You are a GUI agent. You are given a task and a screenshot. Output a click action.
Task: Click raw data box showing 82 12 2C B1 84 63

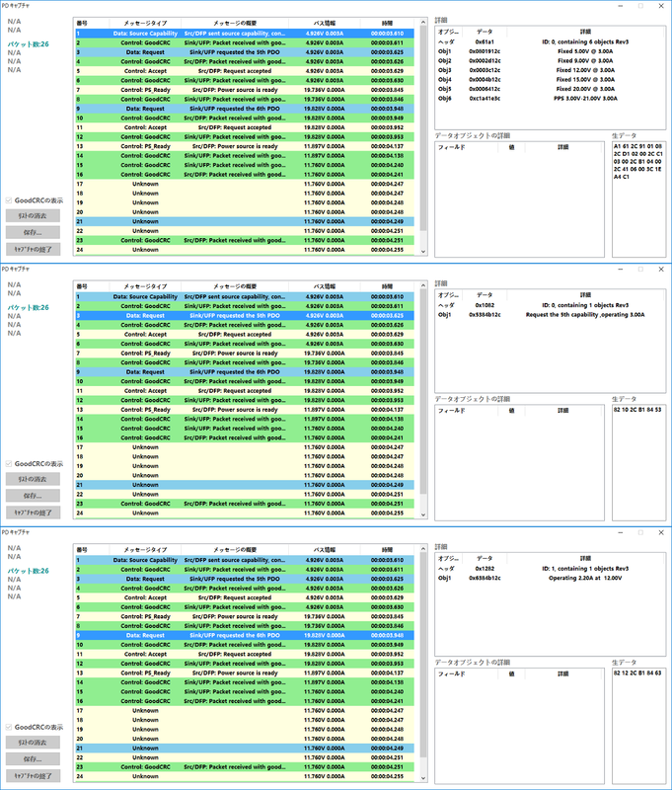(638, 726)
